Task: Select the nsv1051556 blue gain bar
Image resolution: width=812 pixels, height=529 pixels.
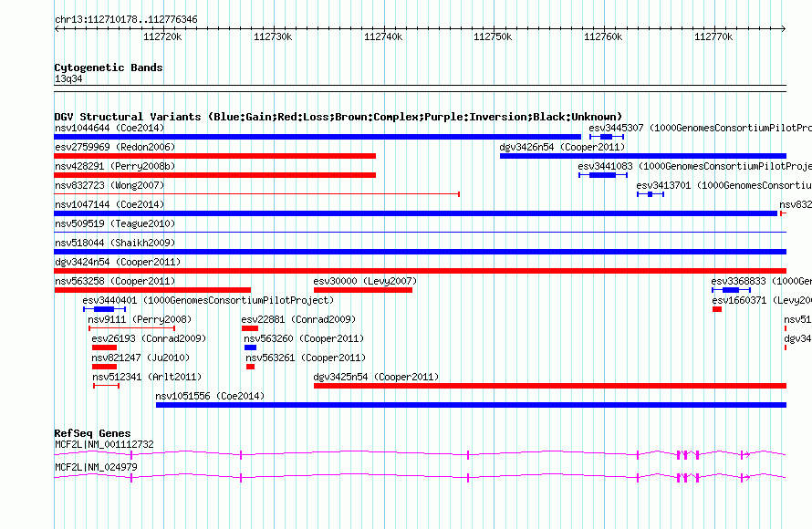Action: (x=472, y=405)
